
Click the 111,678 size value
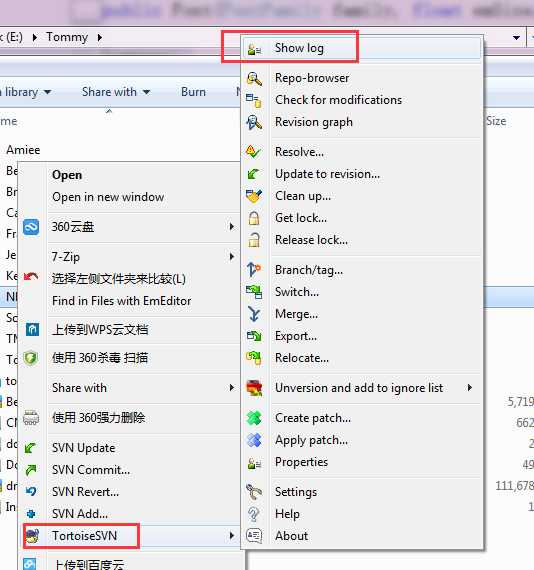pos(515,486)
